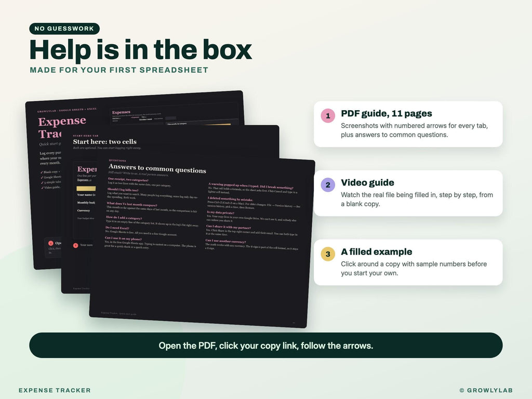The width and height of the screenshot is (532, 399).
Task: Click the 'Do I need Excel?' question
Action: [117, 228]
